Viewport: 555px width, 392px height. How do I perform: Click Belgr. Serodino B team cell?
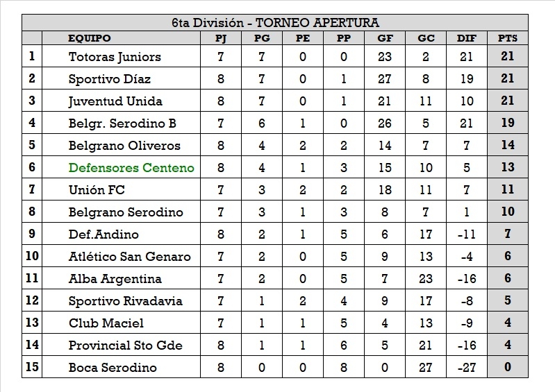(122, 123)
